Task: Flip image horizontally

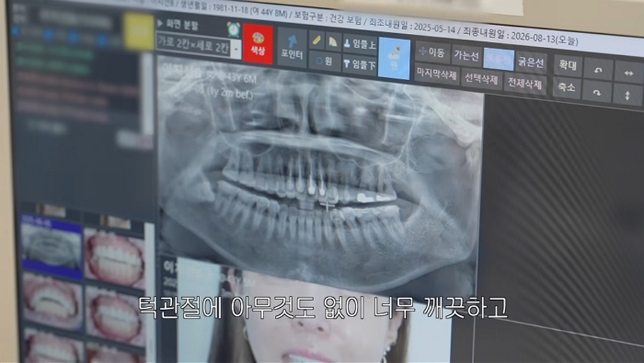Action: (x=629, y=73)
